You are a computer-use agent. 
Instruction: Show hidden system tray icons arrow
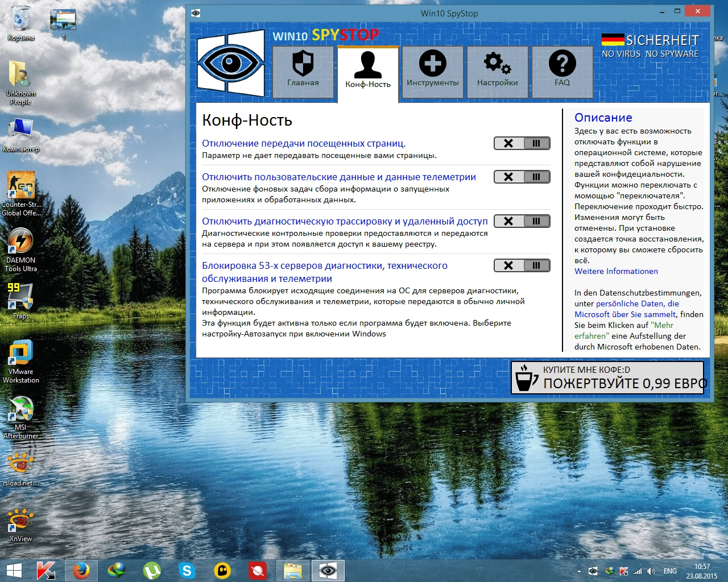pos(579,571)
